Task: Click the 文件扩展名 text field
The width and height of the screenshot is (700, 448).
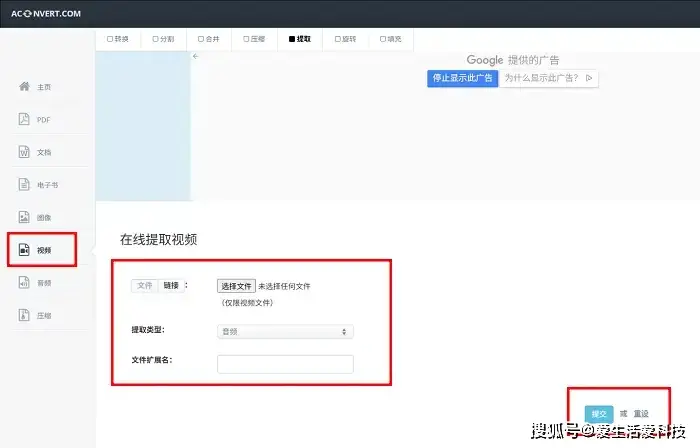Action: pos(285,364)
